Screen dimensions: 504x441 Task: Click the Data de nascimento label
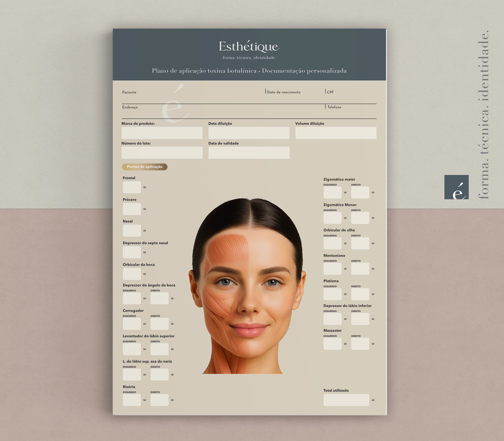283,92
